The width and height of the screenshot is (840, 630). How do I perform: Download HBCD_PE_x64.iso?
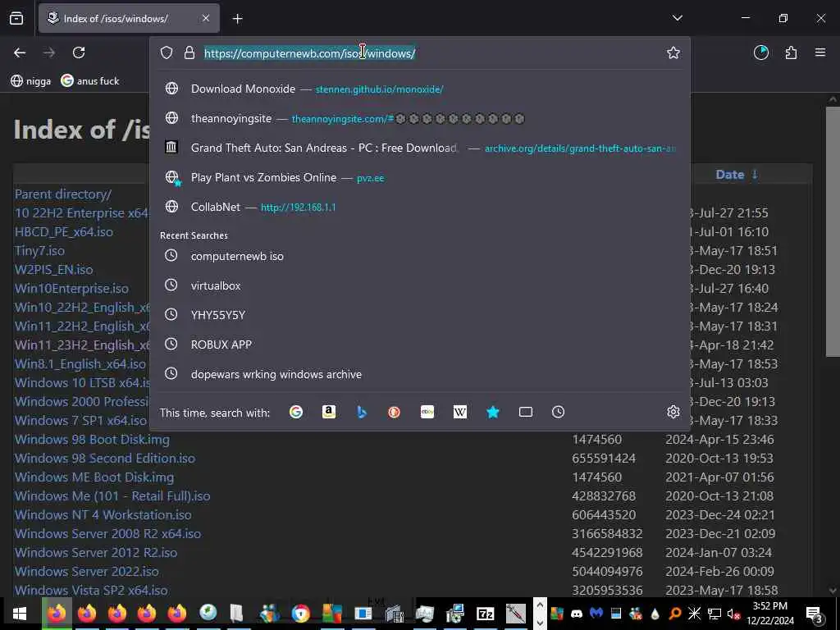click(64, 232)
